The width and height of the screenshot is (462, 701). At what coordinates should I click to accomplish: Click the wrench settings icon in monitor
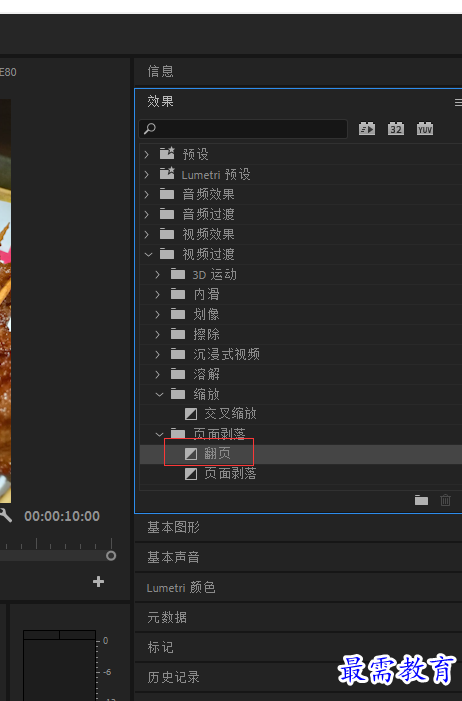(x=6, y=515)
